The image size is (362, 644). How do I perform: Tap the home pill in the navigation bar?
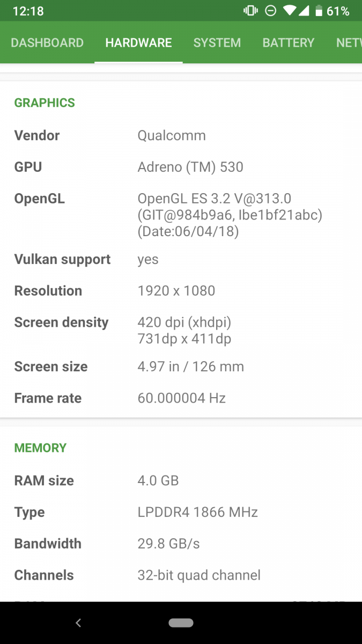[x=181, y=623]
